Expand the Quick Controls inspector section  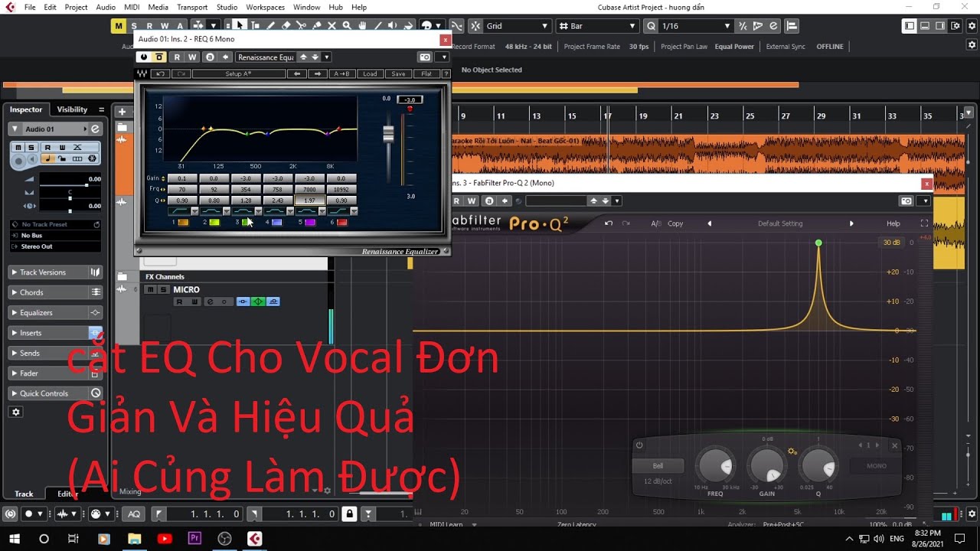pyautogui.click(x=55, y=393)
